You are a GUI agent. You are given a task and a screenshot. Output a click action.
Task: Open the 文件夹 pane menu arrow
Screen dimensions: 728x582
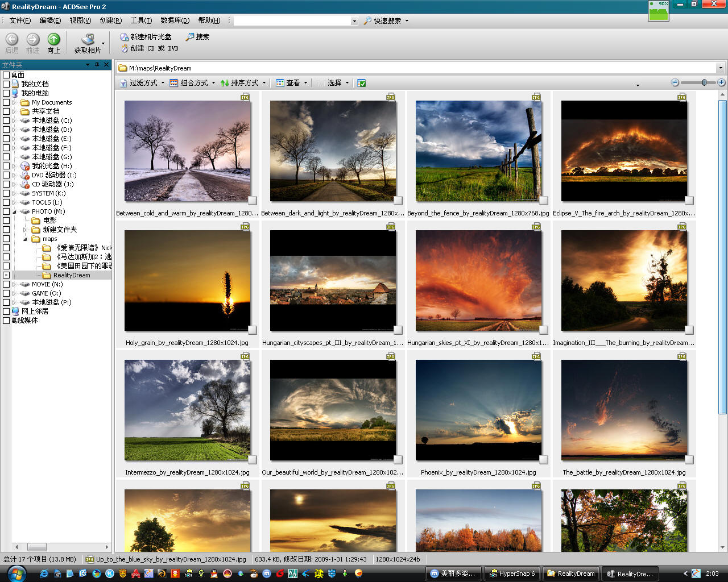[x=88, y=65]
